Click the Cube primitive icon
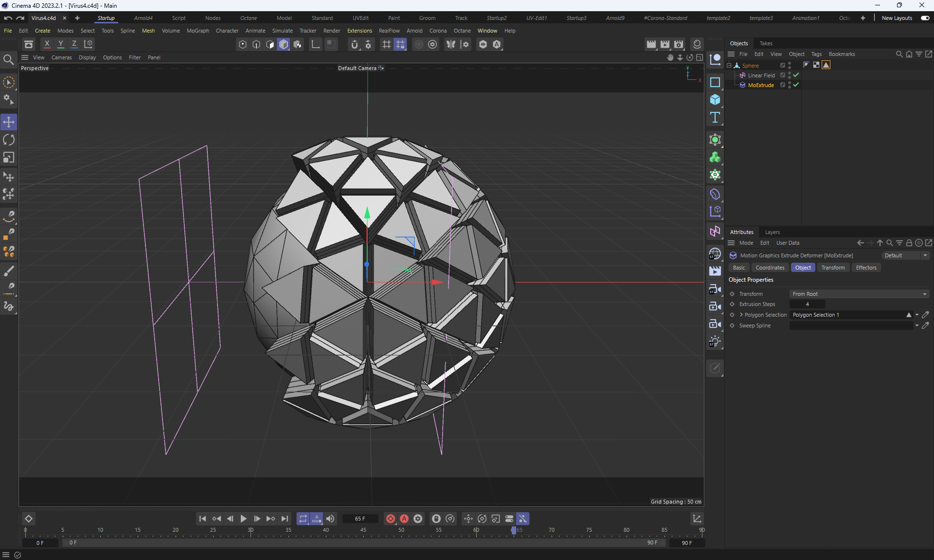934x560 pixels. click(x=715, y=100)
